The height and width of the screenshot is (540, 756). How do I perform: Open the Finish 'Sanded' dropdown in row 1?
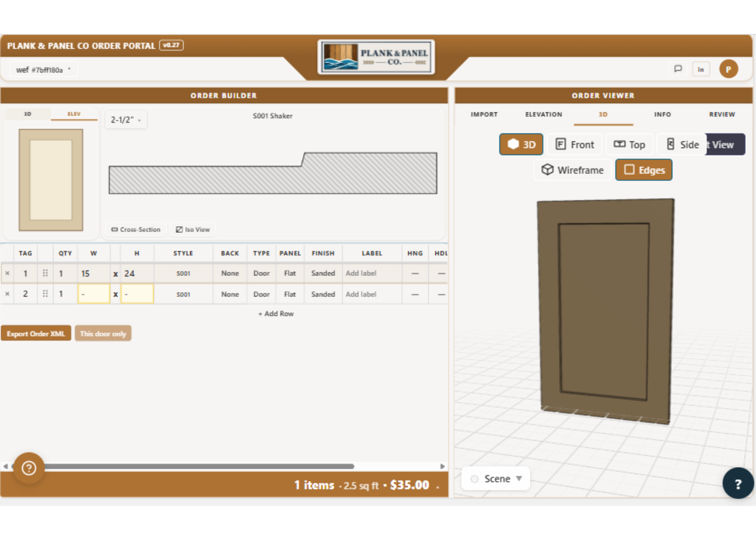(x=323, y=273)
